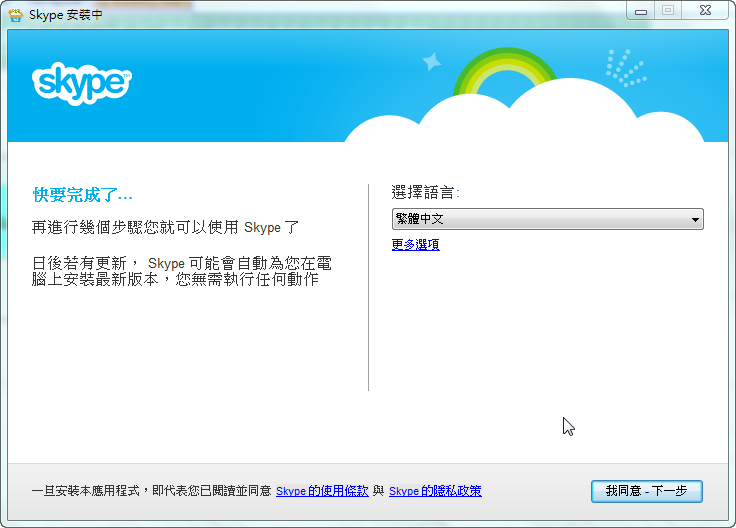This screenshot has width=736, height=528.
Task: Click the 快要完成了... heading text
Action: tap(83, 195)
